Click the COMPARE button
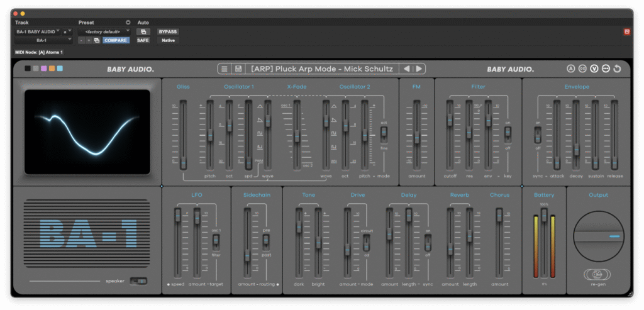The image size is (644, 310). (x=116, y=40)
